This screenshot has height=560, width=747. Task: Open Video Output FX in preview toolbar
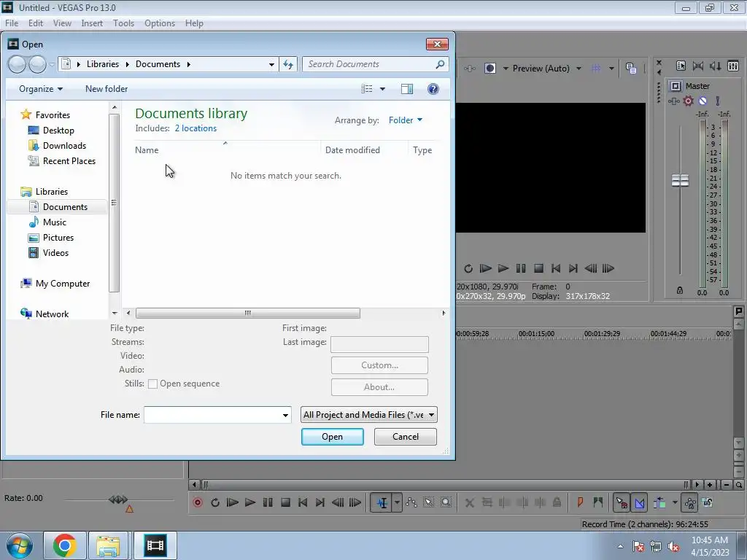click(x=470, y=69)
